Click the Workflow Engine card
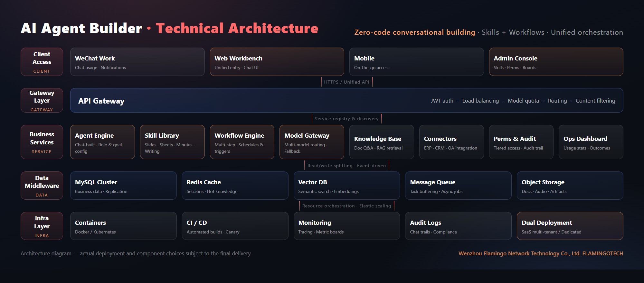Screen dimensions: 644x283 [x=242, y=142]
